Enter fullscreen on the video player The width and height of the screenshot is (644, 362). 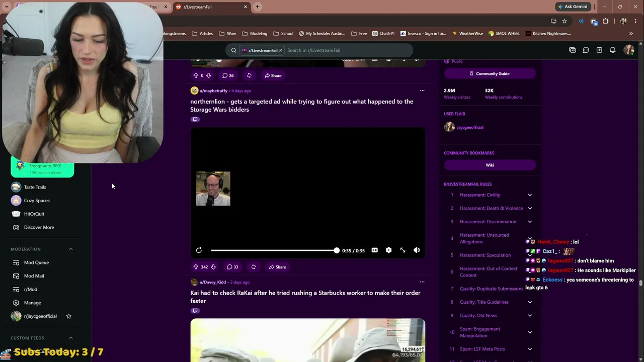tap(403, 250)
